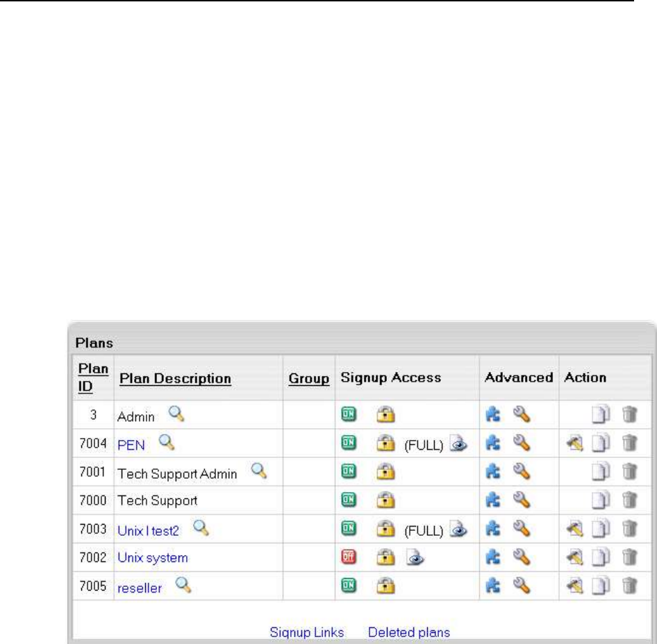
Task: Open puzzle-piece icon for PEN plan
Action: point(493,443)
